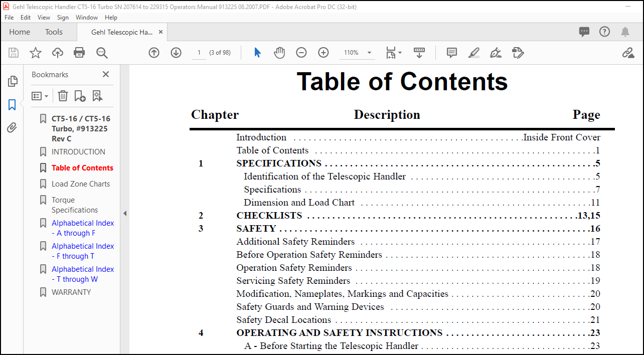The height and width of the screenshot is (355, 644).
Task: Open the Help question mark icon
Action: (x=604, y=32)
